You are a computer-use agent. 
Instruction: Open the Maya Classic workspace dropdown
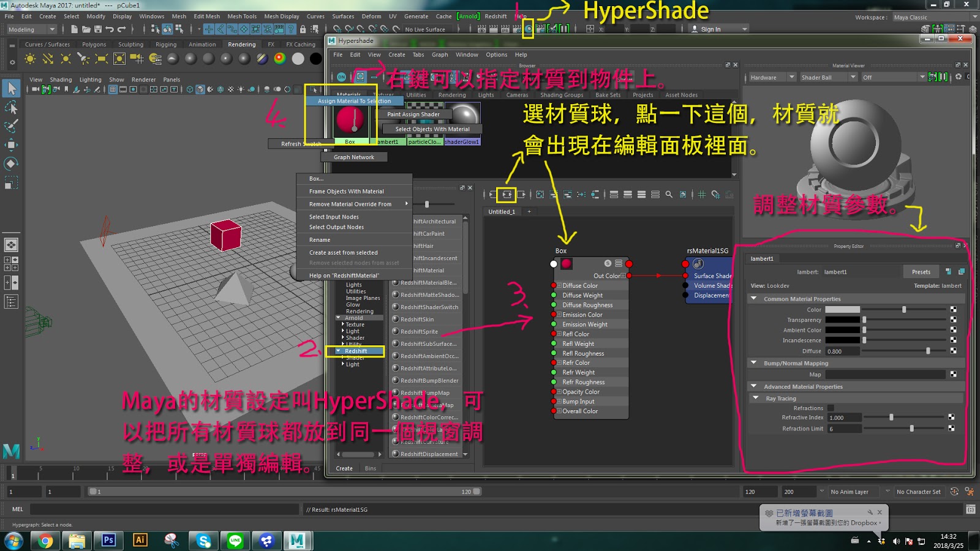point(935,17)
